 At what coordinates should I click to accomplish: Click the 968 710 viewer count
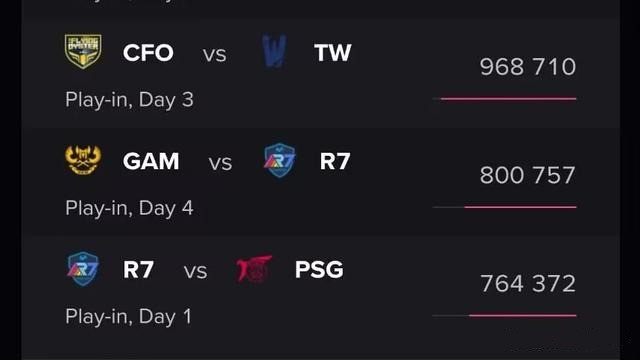528,67
